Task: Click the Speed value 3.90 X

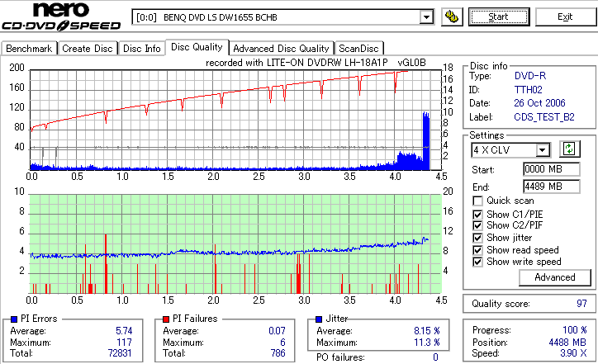Action: [573, 353]
